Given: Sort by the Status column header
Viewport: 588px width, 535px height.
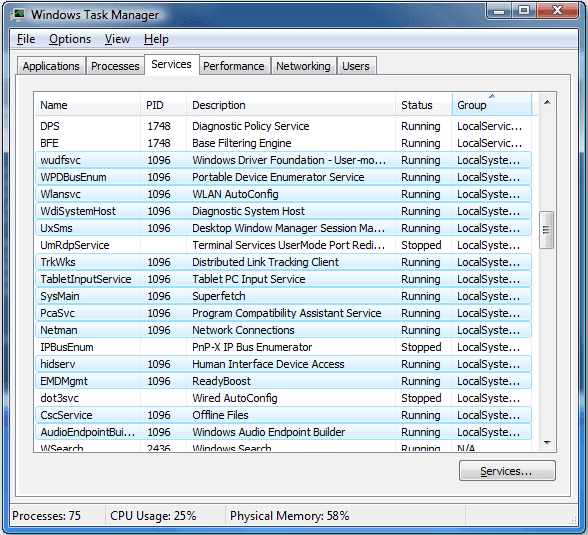Looking at the screenshot, I should click(424, 105).
